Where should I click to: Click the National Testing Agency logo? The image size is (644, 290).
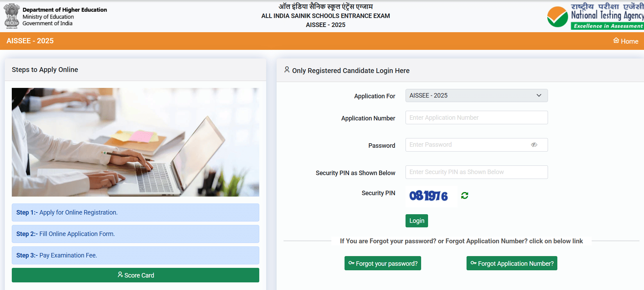point(595,16)
